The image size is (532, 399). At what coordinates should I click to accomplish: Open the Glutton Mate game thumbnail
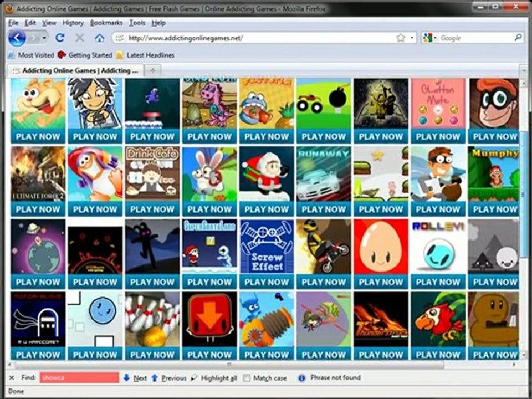click(x=438, y=103)
